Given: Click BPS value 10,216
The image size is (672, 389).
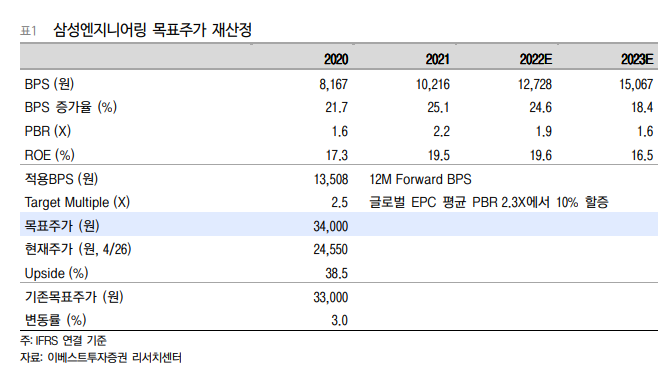Looking at the screenshot, I should (433, 84).
